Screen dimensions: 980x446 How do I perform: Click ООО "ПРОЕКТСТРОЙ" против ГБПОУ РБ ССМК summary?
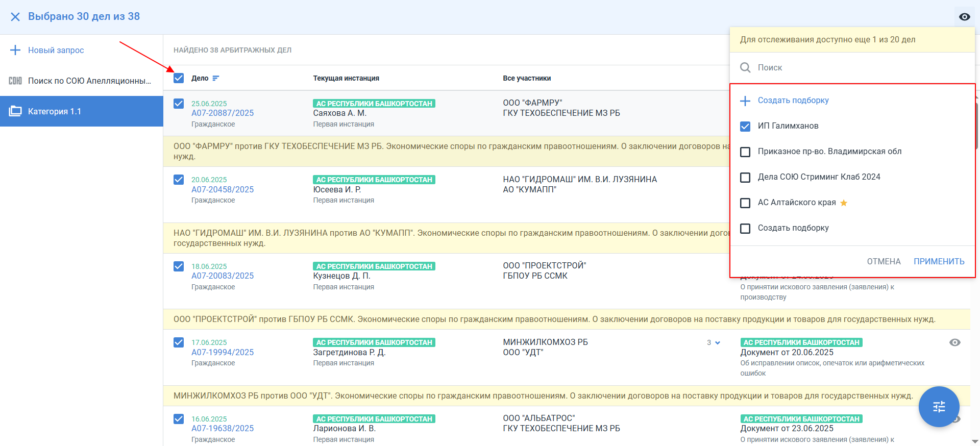[x=567, y=319]
